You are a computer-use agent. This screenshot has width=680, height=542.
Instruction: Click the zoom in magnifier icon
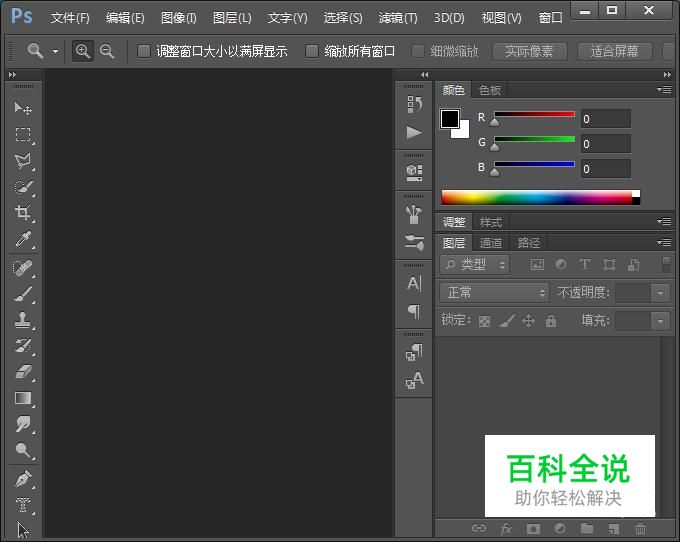coord(83,51)
